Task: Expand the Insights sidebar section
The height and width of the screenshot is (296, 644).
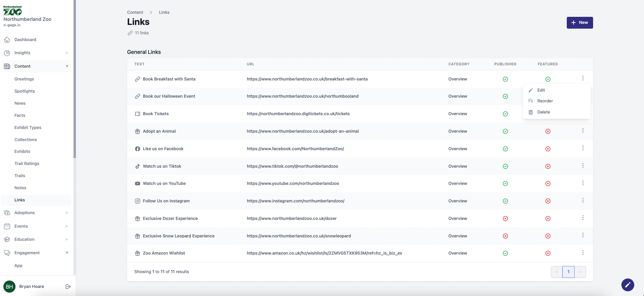Action: pos(67,53)
